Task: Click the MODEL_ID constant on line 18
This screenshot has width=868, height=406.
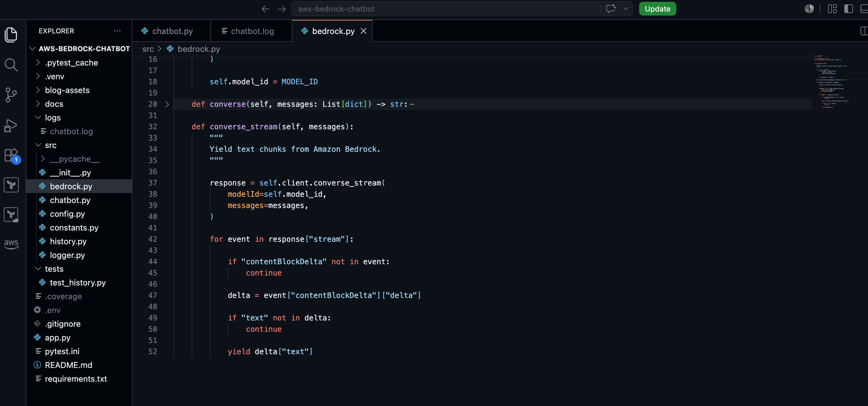Action: (x=299, y=82)
